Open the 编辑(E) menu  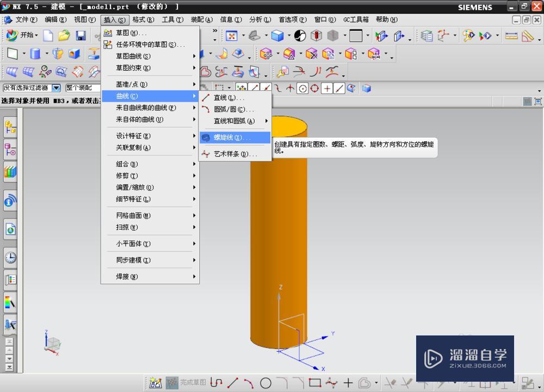coord(55,20)
